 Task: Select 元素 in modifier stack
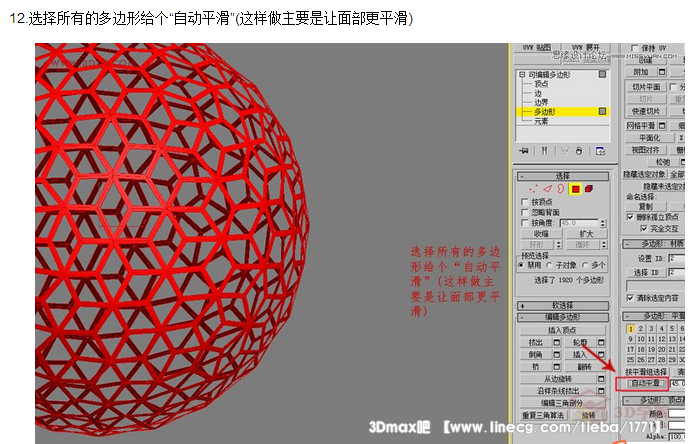point(541,121)
